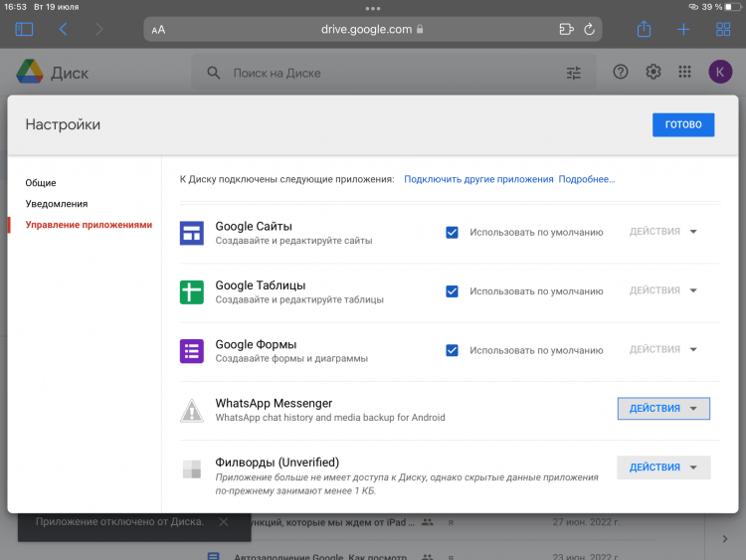The height and width of the screenshot is (560, 746).
Task: Click the WhatsApp Messenger warning icon
Action: click(192, 411)
